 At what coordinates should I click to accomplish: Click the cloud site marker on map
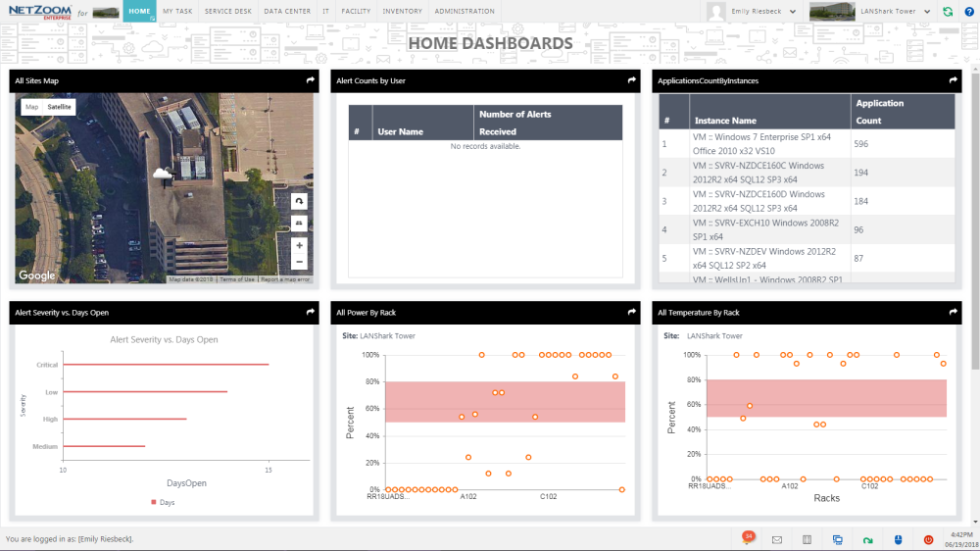(x=163, y=174)
